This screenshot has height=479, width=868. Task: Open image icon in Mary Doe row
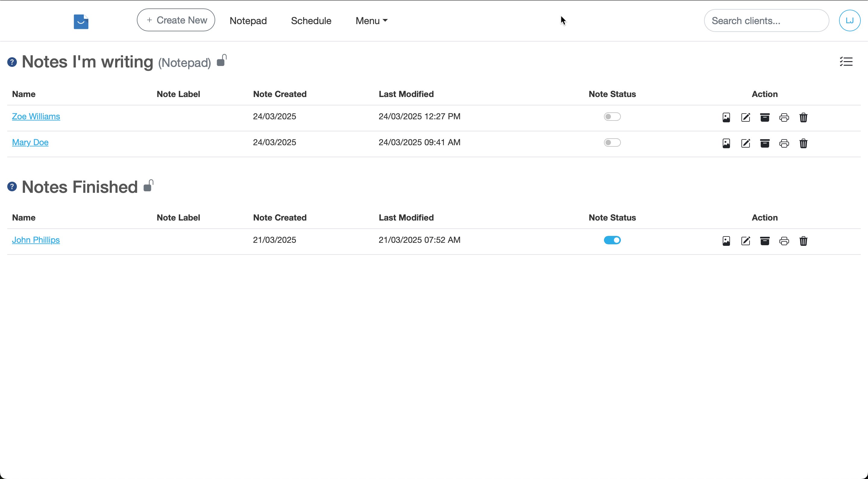pos(726,143)
